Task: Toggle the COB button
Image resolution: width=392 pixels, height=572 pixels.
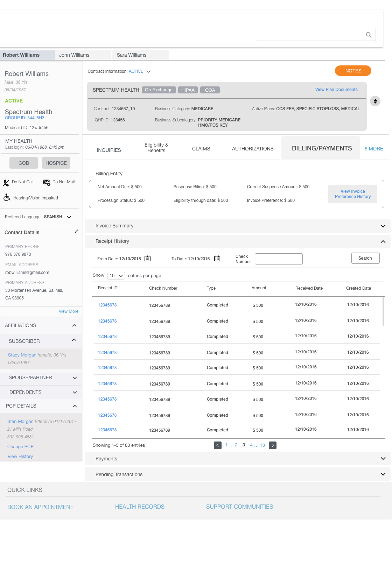Action: click(x=24, y=163)
